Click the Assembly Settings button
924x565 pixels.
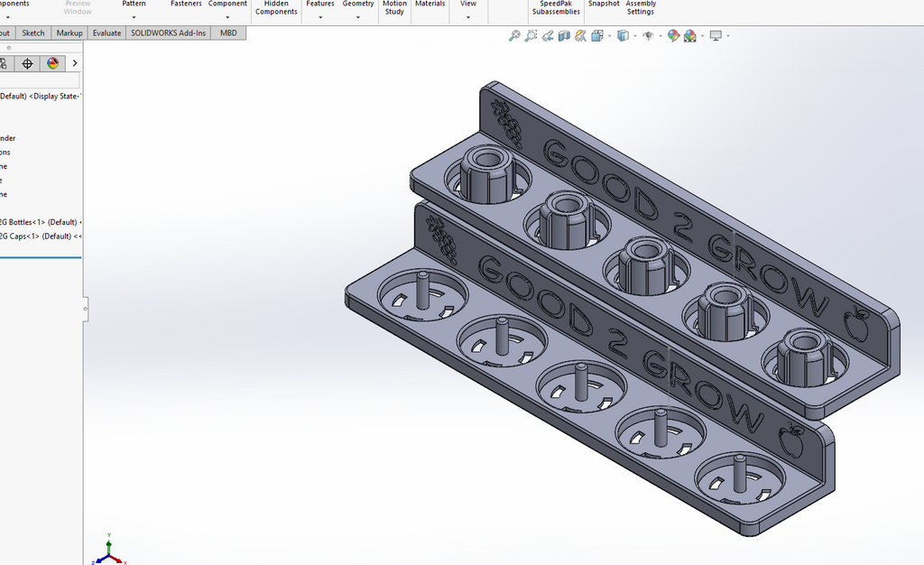pos(641,9)
